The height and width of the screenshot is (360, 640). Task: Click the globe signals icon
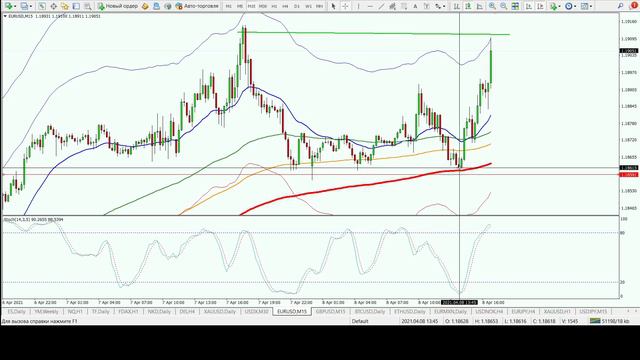pos(168,6)
